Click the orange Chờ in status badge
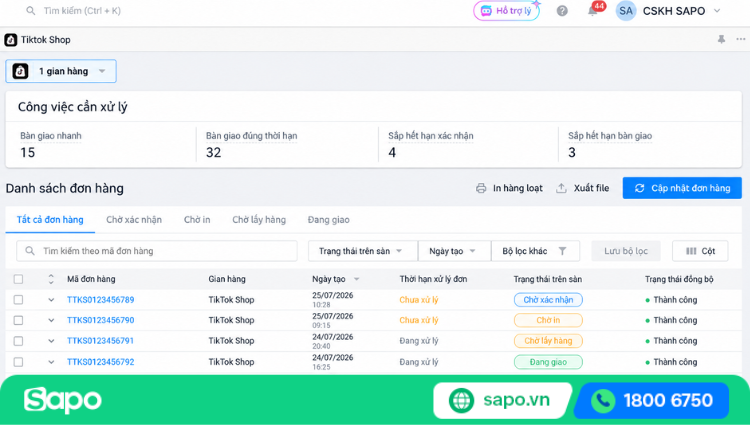Image resolution: width=750 pixels, height=425 pixels. [x=548, y=320]
